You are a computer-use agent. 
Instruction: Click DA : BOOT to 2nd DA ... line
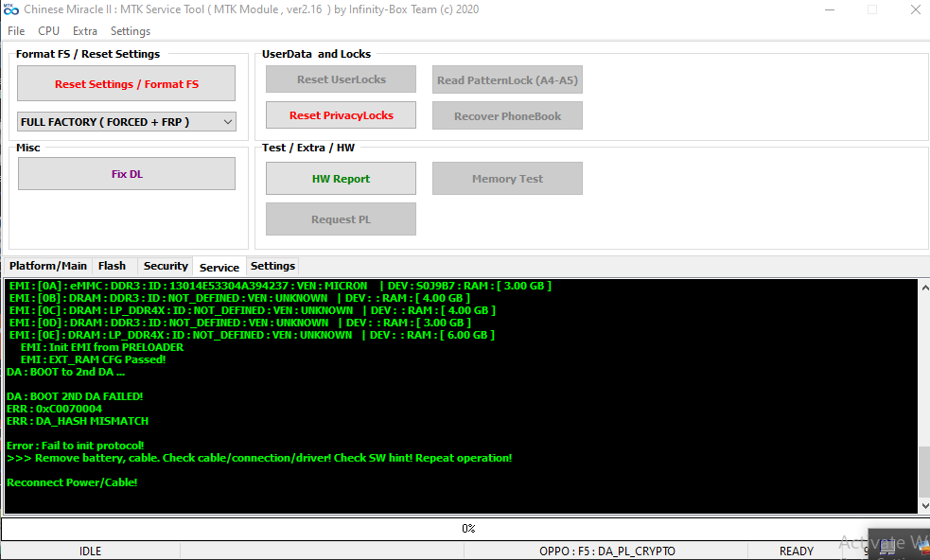(x=66, y=372)
